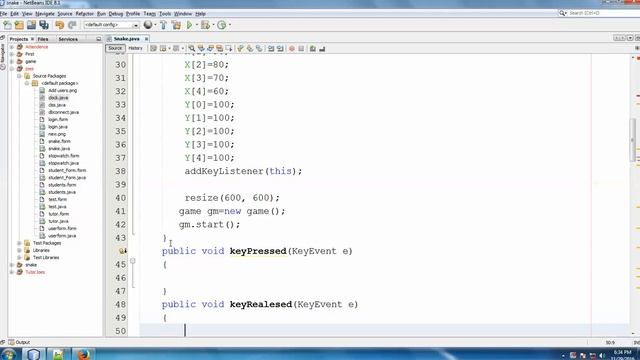Select stopwatch.java in project tree
The width and height of the screenshot is (640, 360).
(x=64, y=163)
